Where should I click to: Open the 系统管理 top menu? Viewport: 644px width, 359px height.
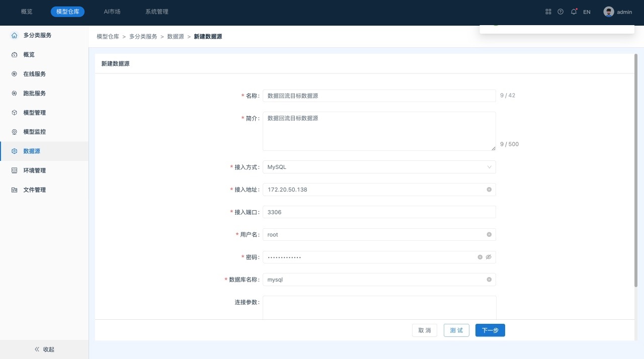(x=156, y=12)
